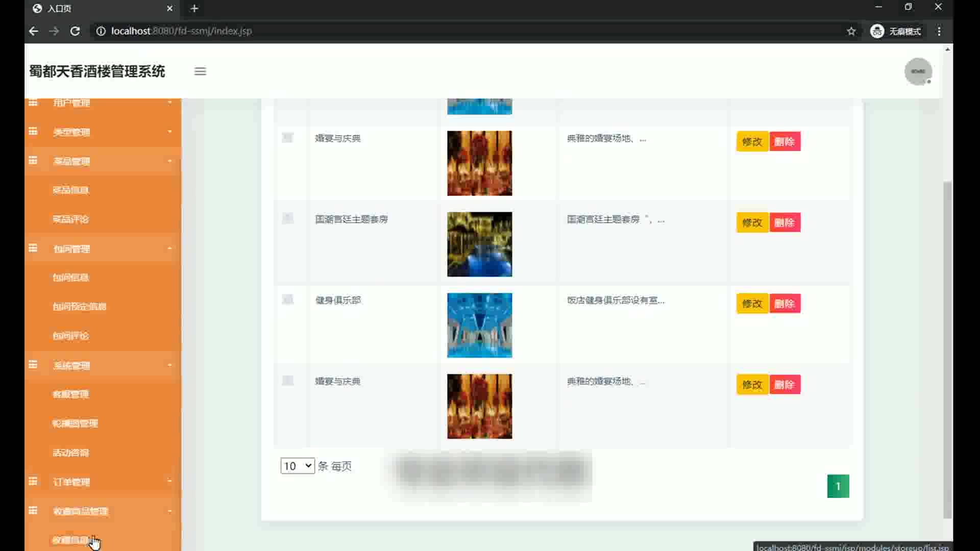Click grid icon beside 类型管理
Viewport: 980px width, 551px height.
[x=33, y=132]
